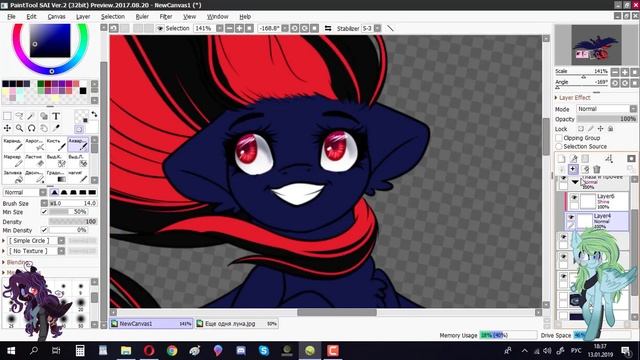Image resolution: width=640 pixels, height=360 pixels.
Task: Choose the Маркер marker tool
Action: coord(13,160)
